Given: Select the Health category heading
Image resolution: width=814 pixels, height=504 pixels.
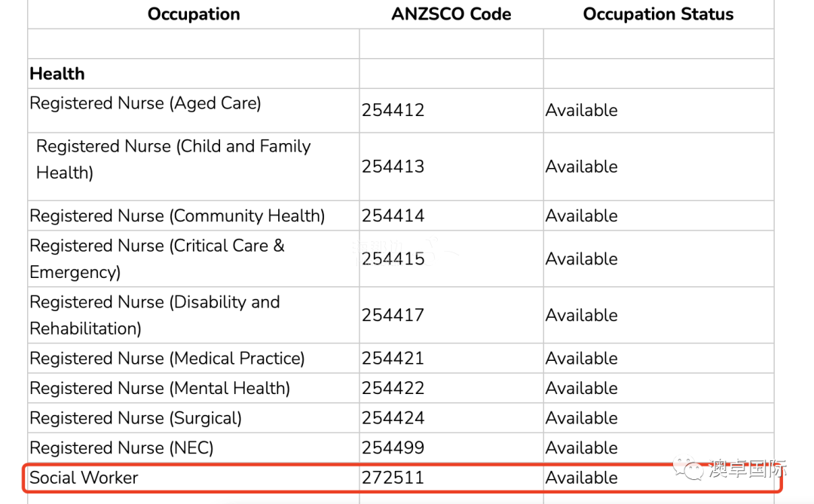Looking at the screenshot, I should point(57,74).
